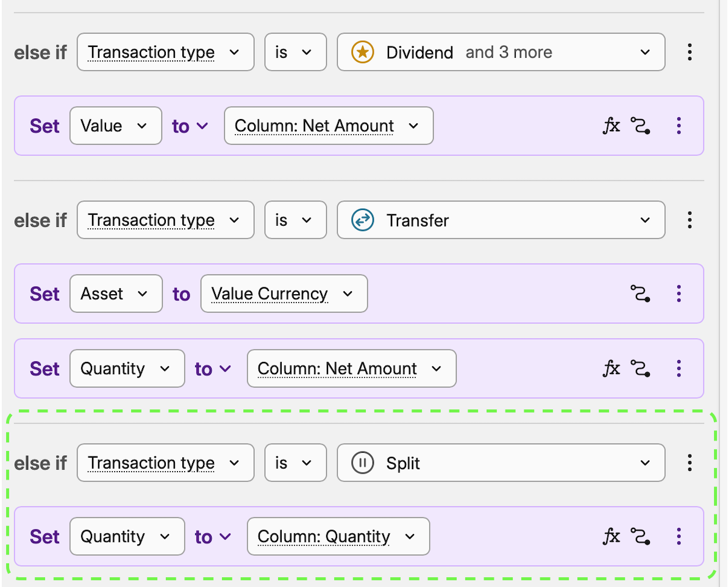Open the Transfer transaction type value dropdown
This screenshot has width=728, height=587.
tap(501, 220)
